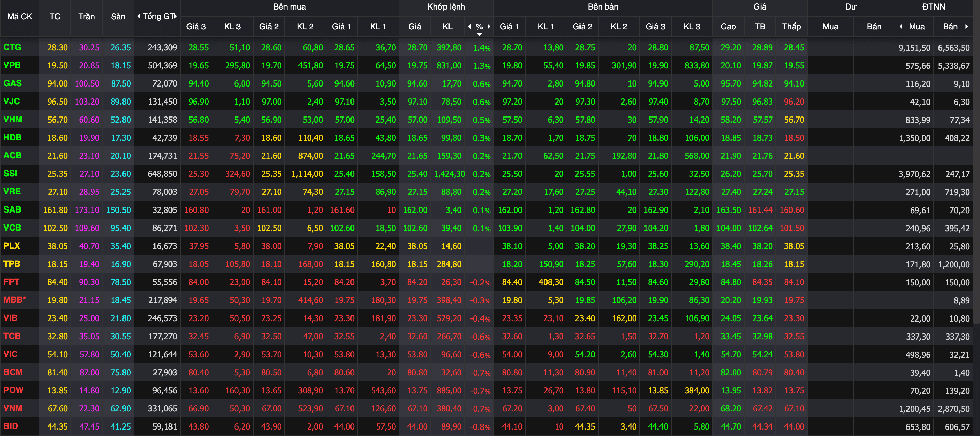Open the FPT stock symbol
The image size is (980, 436).
(x=11, y=282)
